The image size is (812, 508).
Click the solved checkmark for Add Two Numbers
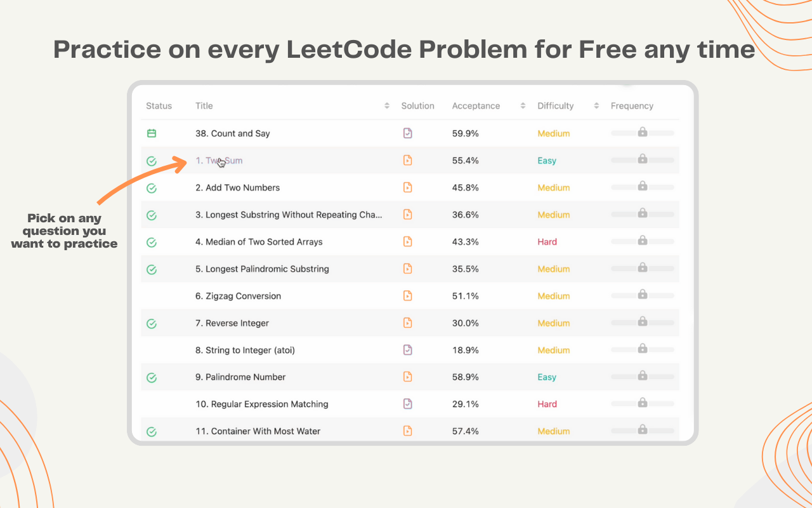click(152, 188)
